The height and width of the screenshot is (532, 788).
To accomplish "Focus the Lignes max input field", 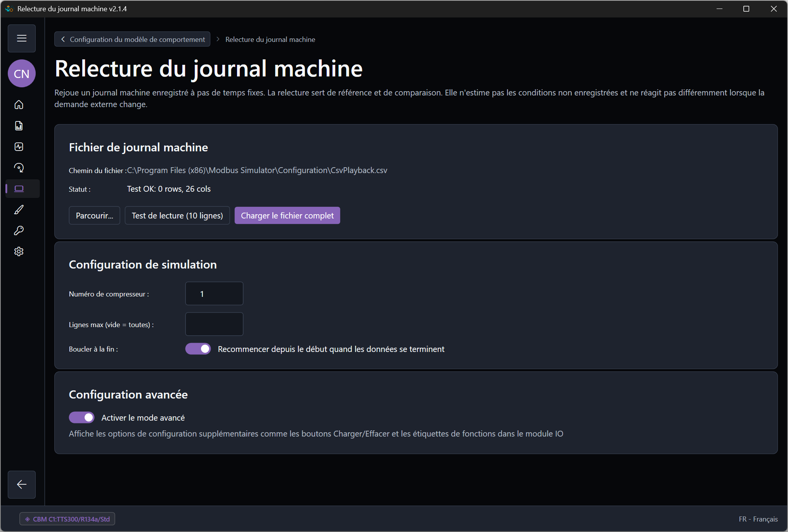I will (x=214, y=324).
